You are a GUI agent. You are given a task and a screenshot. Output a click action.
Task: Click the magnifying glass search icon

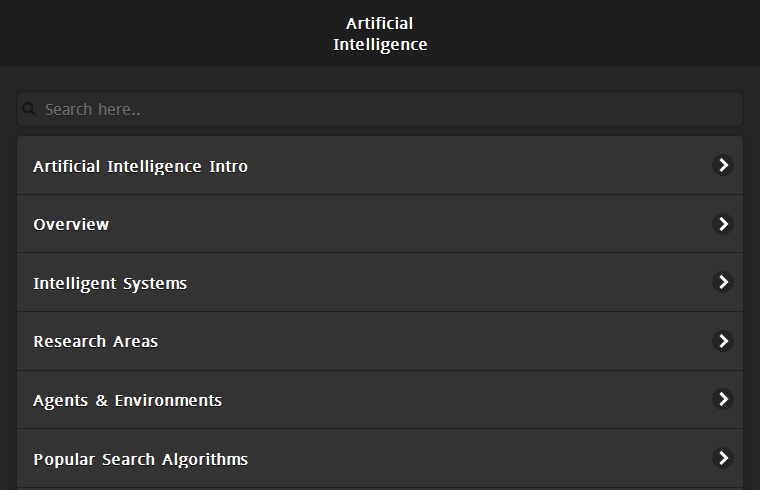click(29, 109)
